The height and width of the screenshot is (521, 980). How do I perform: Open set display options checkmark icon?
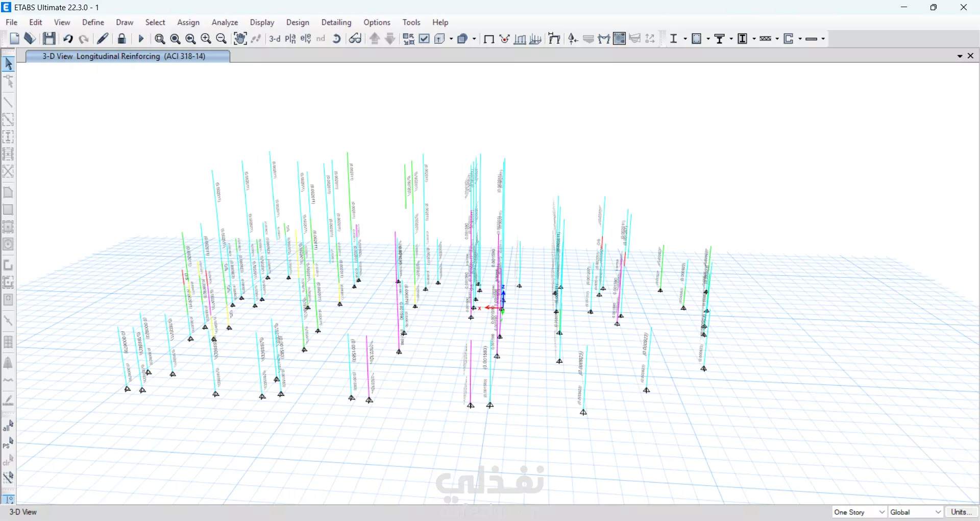pyautogui.click(x=424, y=39)
